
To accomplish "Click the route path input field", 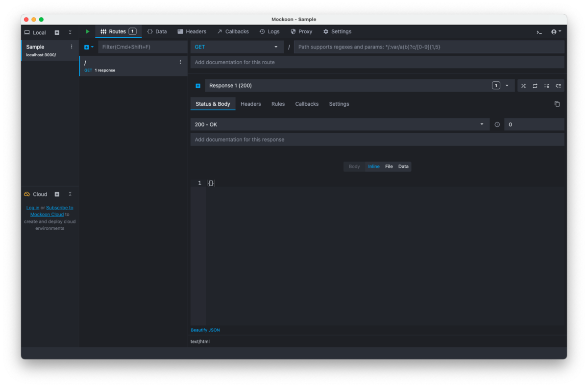I will click(x=429, y=47).
